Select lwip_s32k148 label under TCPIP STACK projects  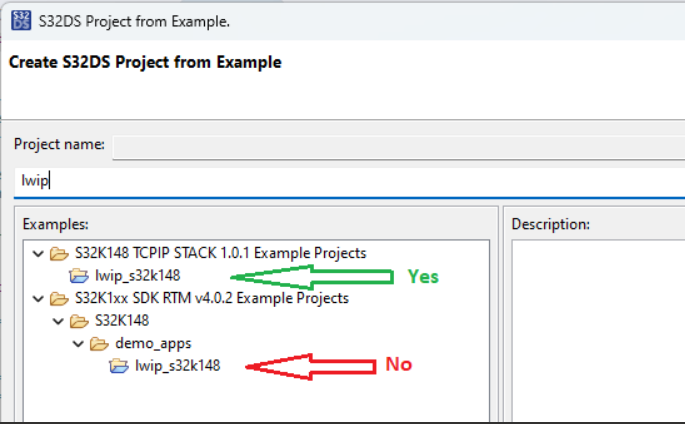[137, 276]
